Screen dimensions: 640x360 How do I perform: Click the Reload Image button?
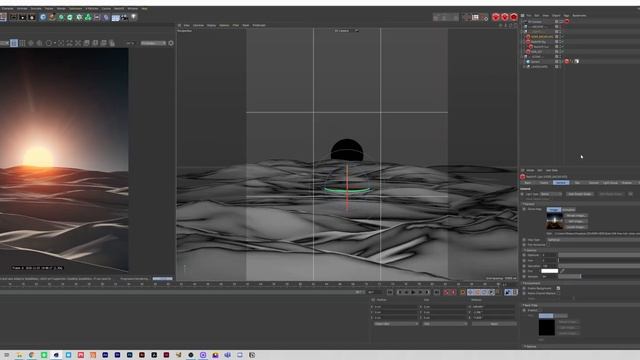point(576,216)
